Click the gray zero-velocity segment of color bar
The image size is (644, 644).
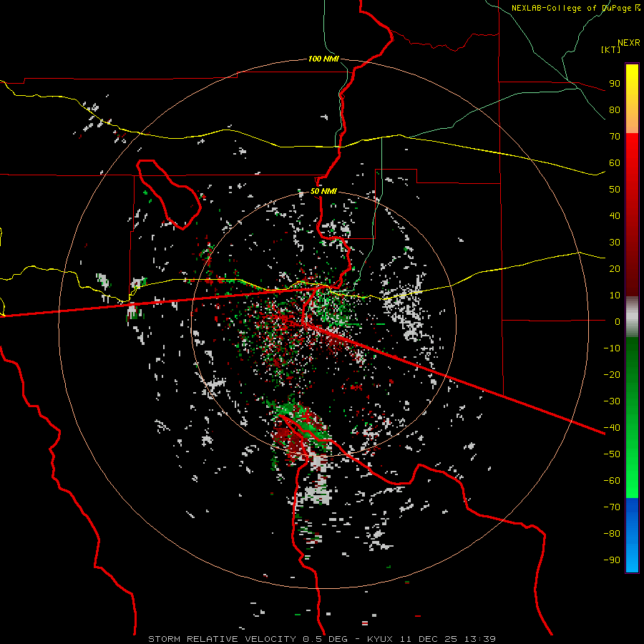pyautogui.click(x=632, y=316)
